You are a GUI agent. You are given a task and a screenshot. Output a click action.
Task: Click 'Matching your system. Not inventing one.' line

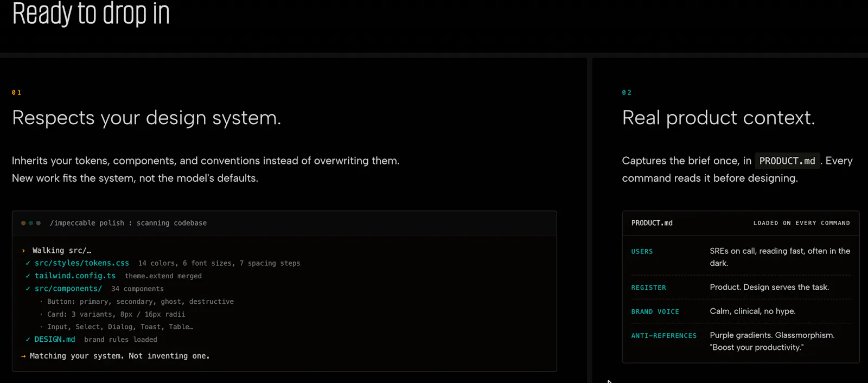(x=119, y=356)
